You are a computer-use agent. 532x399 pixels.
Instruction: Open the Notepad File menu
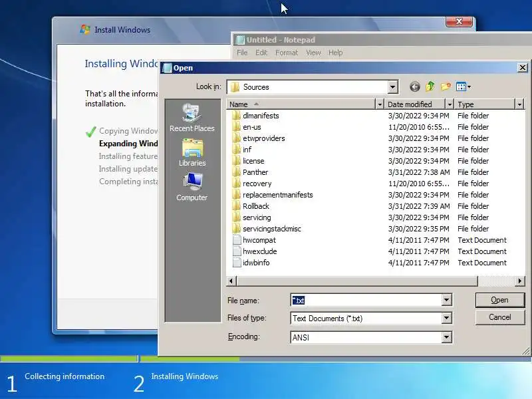pyautogui.click(x=242, y=53)
